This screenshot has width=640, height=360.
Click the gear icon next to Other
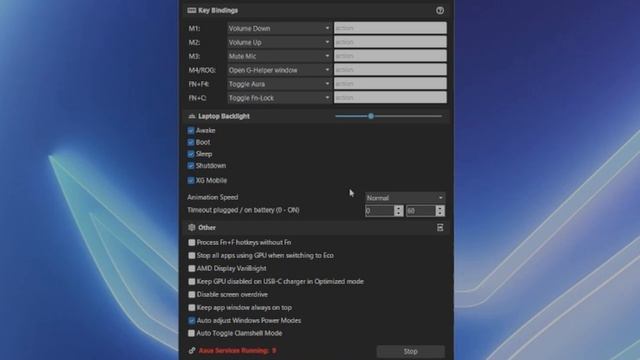(192, 228)
